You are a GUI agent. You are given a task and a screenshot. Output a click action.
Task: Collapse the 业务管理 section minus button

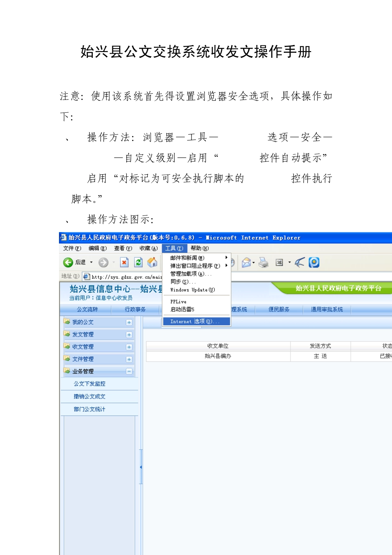click(129, 372)
